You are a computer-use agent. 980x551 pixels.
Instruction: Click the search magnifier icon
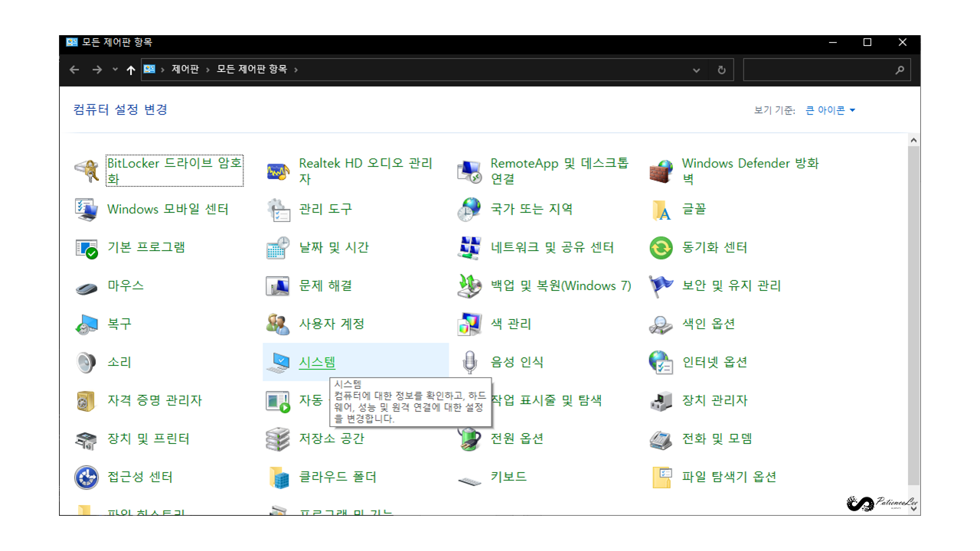[900, 70]
